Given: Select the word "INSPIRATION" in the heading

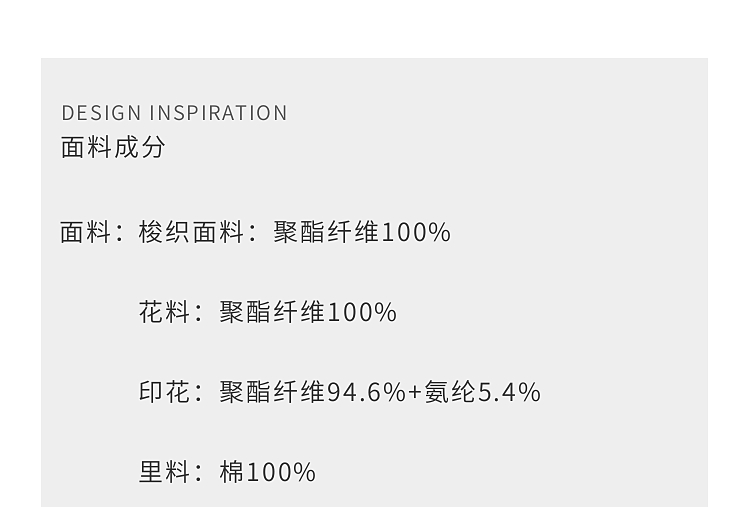Looking at the screenshot, I should [x=218, y=113].
